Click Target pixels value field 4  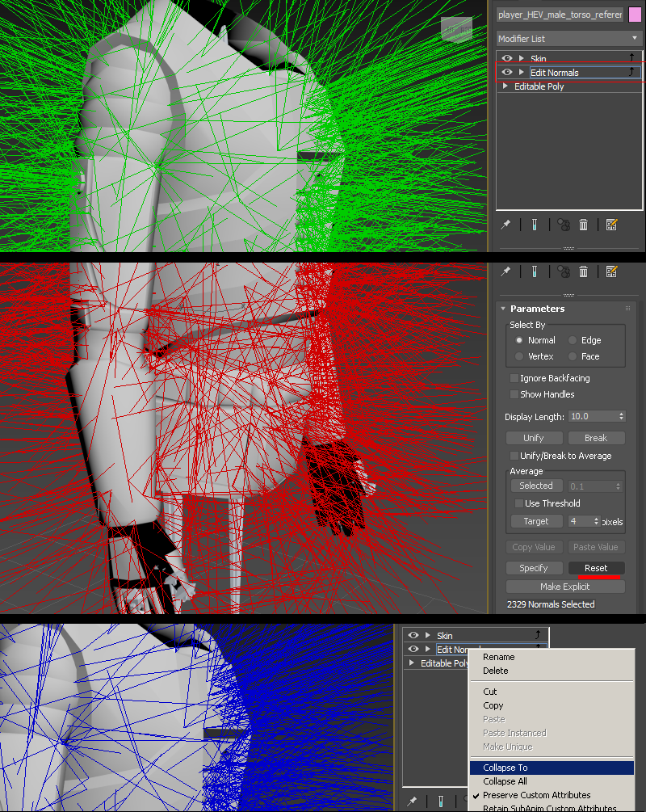pos(581,521)
